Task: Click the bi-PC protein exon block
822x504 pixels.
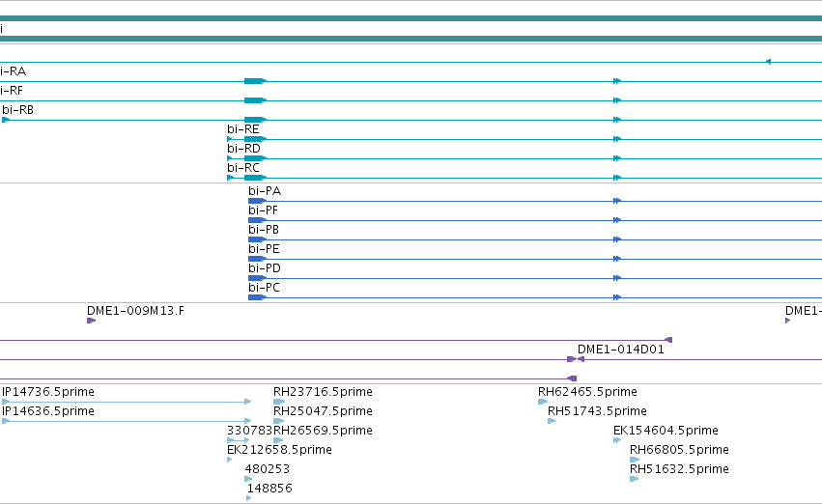Action: (257, 297)
